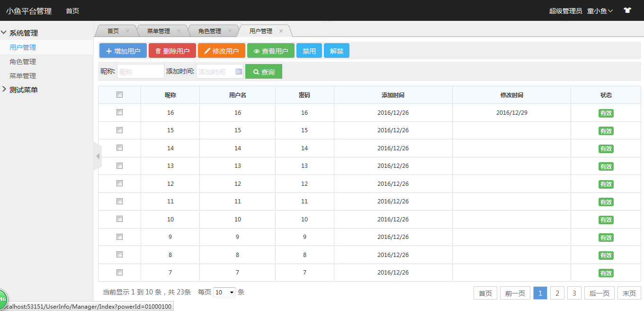Switch to the 首页 tab
The height and width of the screenshot is (311, 644).
tap(113, 31)
